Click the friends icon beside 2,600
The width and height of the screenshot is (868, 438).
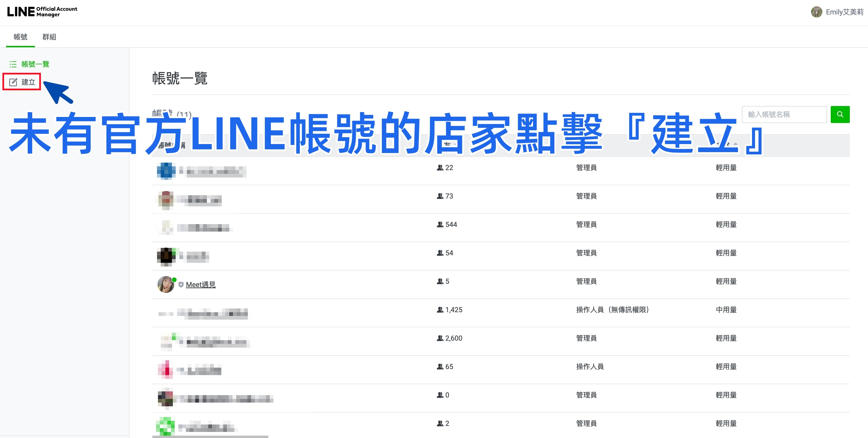coord(440,338)
